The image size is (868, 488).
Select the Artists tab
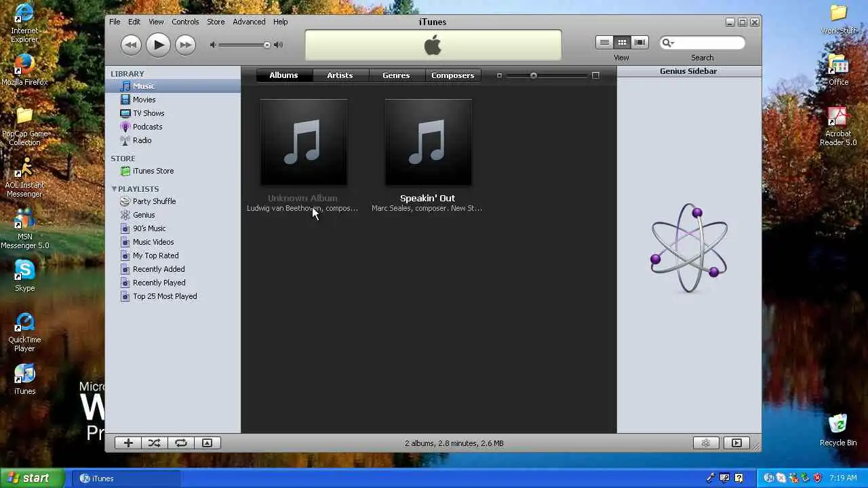pyautogui.click(x=340, y=75)
